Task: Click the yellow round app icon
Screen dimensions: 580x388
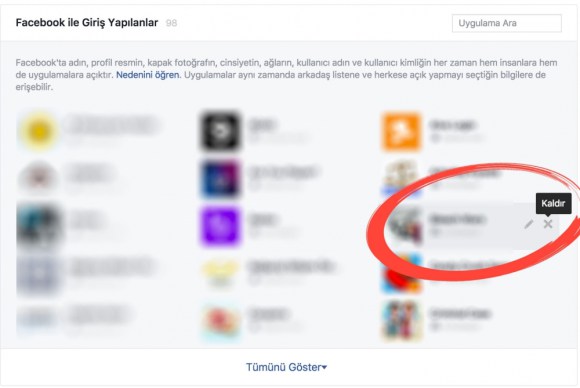Action: [x=39, y=131]
